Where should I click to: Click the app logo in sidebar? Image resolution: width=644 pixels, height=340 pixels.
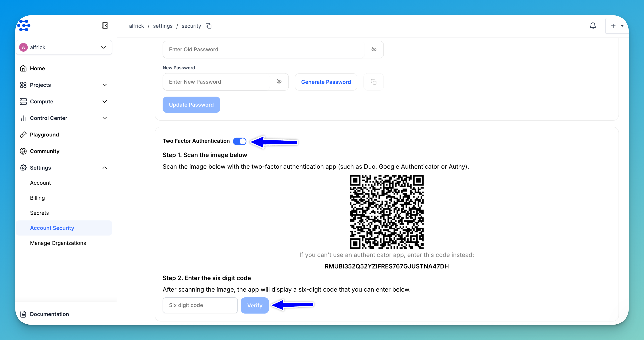click(24, 25)
